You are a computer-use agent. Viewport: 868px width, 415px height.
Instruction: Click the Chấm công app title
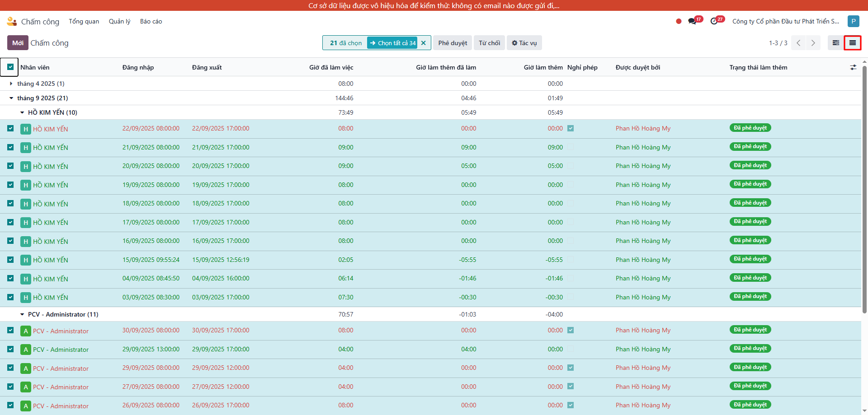pyautogui.click(x=40, y=21)
